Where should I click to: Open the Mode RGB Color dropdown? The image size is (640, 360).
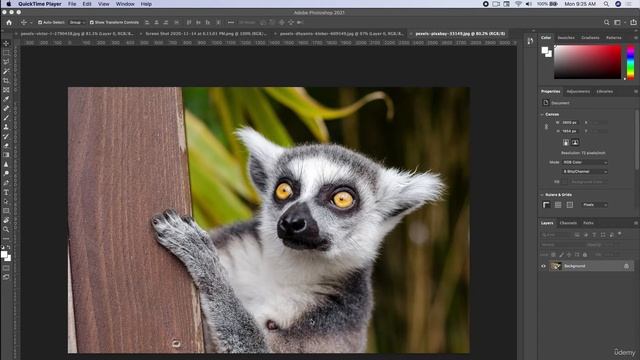click(585, 162)
